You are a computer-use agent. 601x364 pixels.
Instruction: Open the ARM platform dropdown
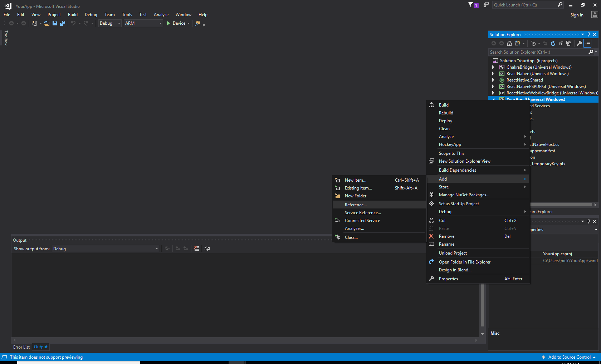click(143, 23)
